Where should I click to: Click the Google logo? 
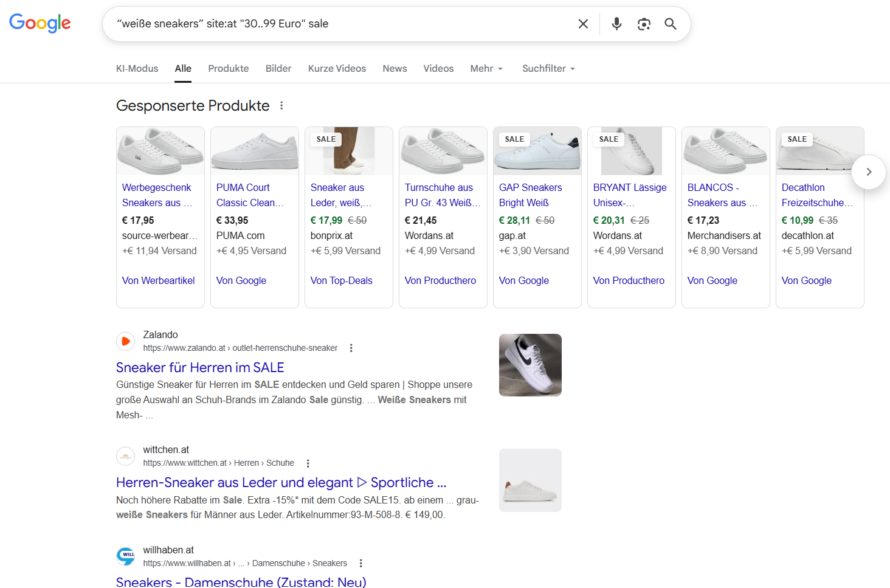(40, 23)
